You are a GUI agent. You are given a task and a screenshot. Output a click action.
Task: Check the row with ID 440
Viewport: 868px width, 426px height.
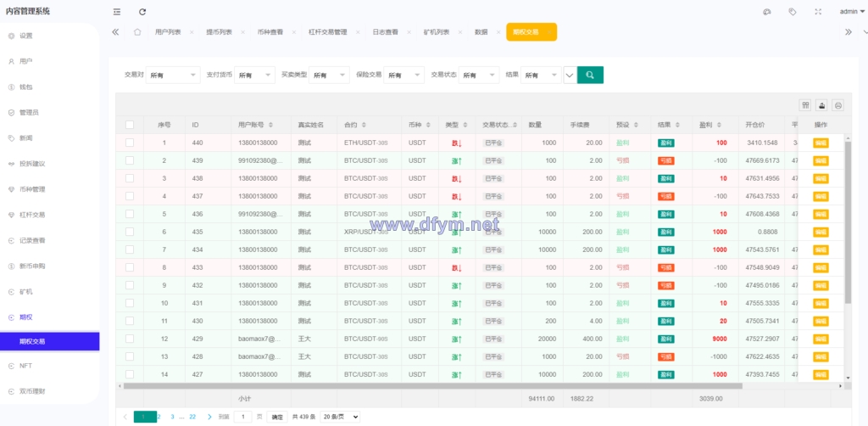click(130, 143)
